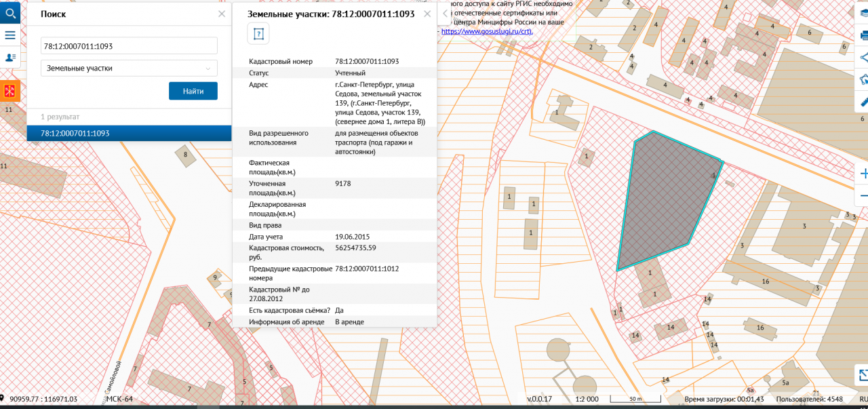Viewport: 868px width, 409px height.
Task: Zoom out the map with minus button
Action: coord(863,196)
